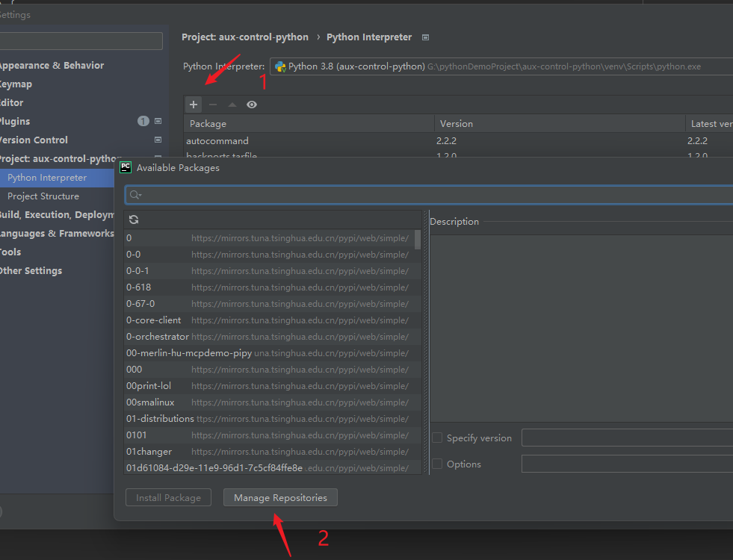Image resolution: width=733 pixels, height=560 pixels.
Task: Click the plus icon to add a package
Action: 194,105
